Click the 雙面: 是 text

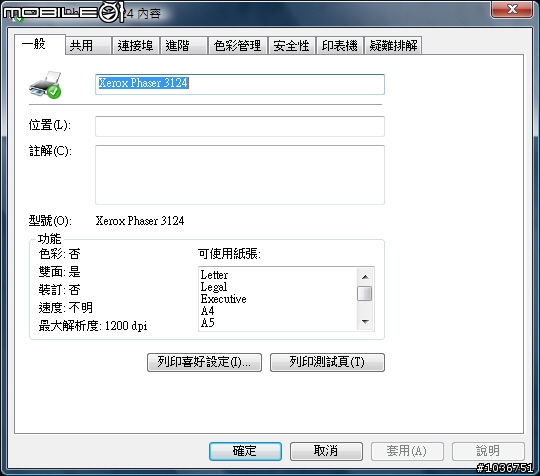(59, 272)
